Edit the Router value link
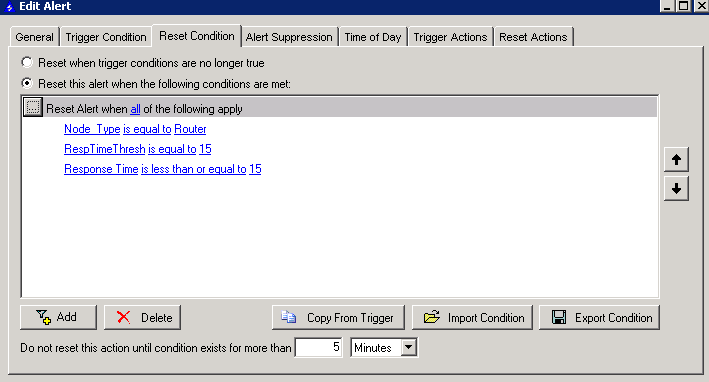 coord(190,129)
